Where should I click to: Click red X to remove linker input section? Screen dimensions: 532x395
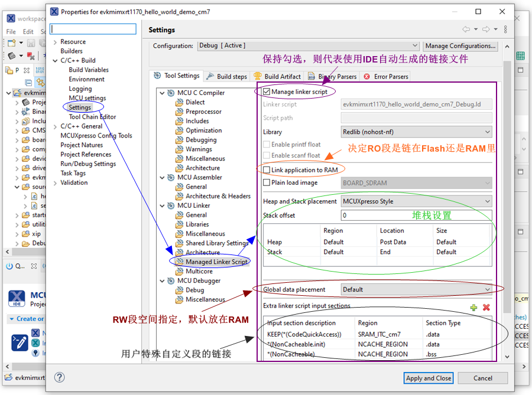click(x=486, y=308)
